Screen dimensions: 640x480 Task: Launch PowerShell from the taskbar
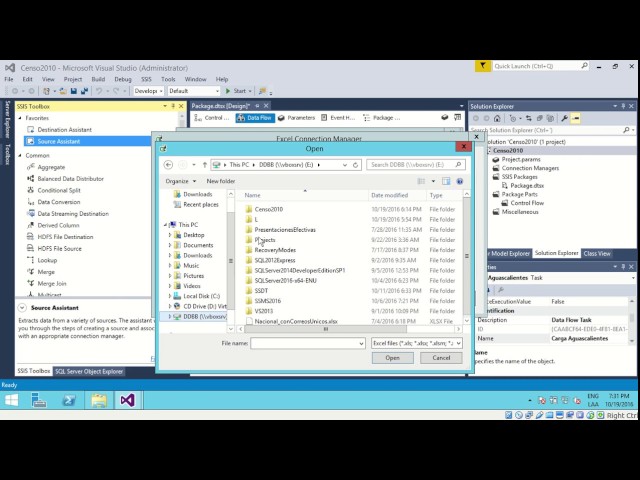69,400
